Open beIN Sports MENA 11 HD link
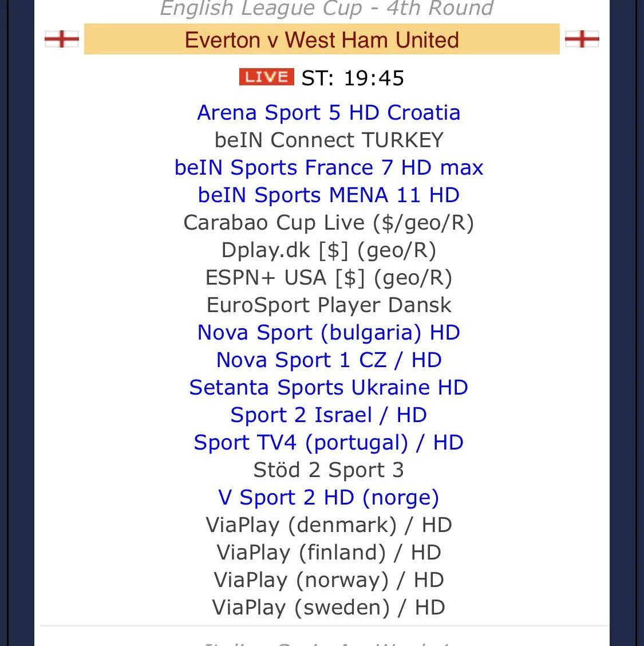Viewport: 644px width, 646px height. point(329,195)
